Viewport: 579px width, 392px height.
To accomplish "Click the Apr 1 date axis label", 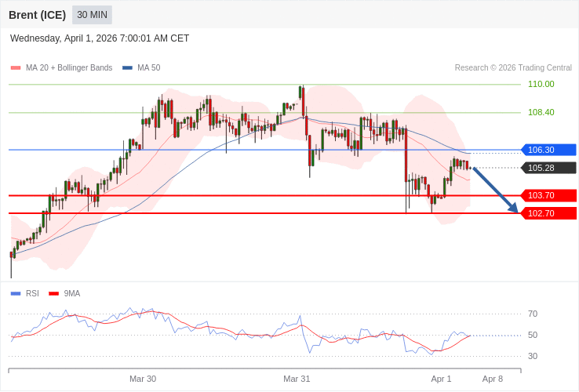I will tap(441, 379).
